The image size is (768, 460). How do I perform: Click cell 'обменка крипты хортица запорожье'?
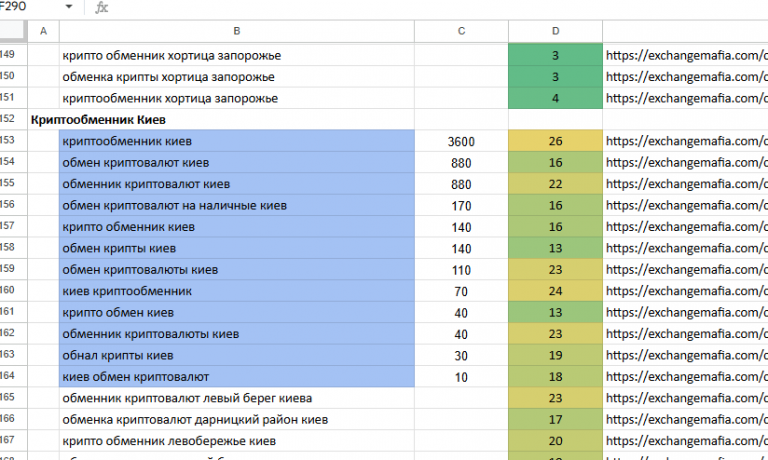[237, 77]
